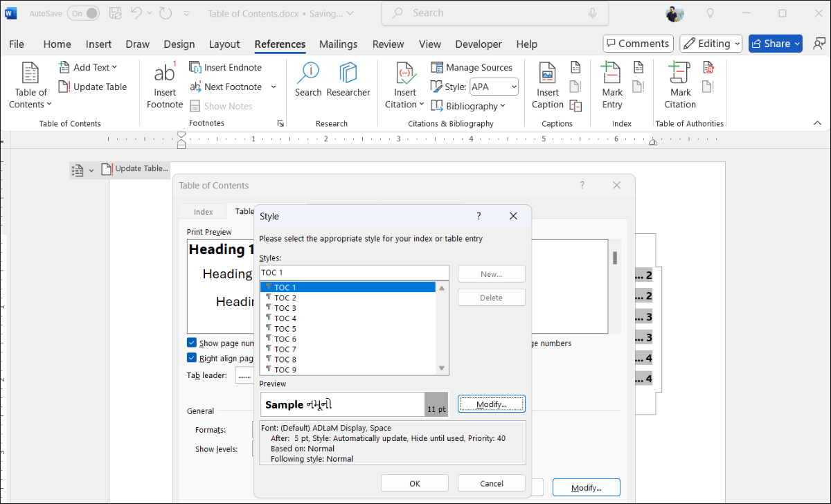The height and width of the screenshot is (504, 831).
Task: Switch to the Insert tab
Action: [98, 44]
